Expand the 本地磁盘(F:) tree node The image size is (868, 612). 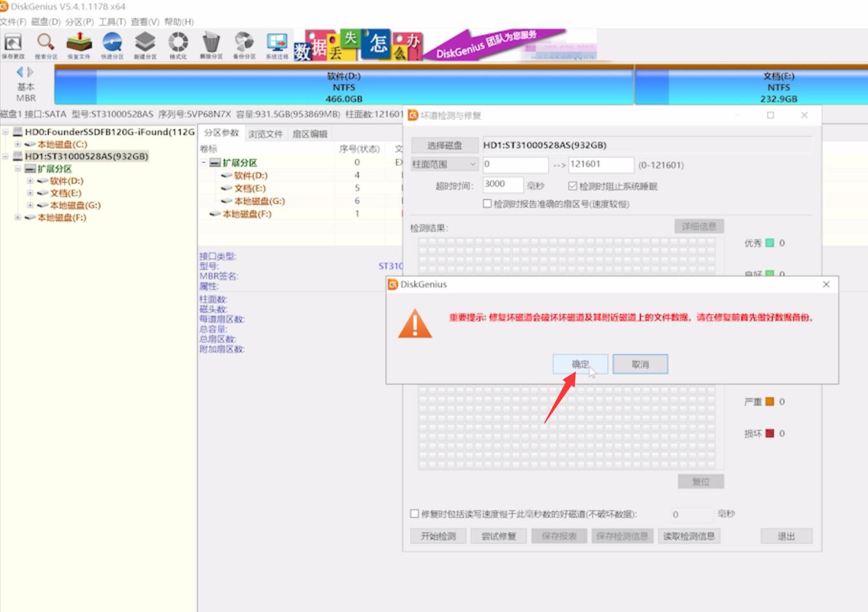18,218
